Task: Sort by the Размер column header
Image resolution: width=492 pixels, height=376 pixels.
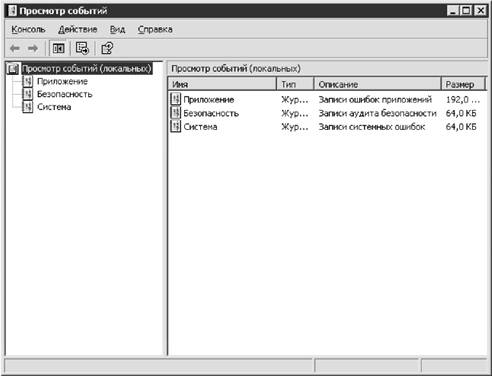Action: [463, 84]
